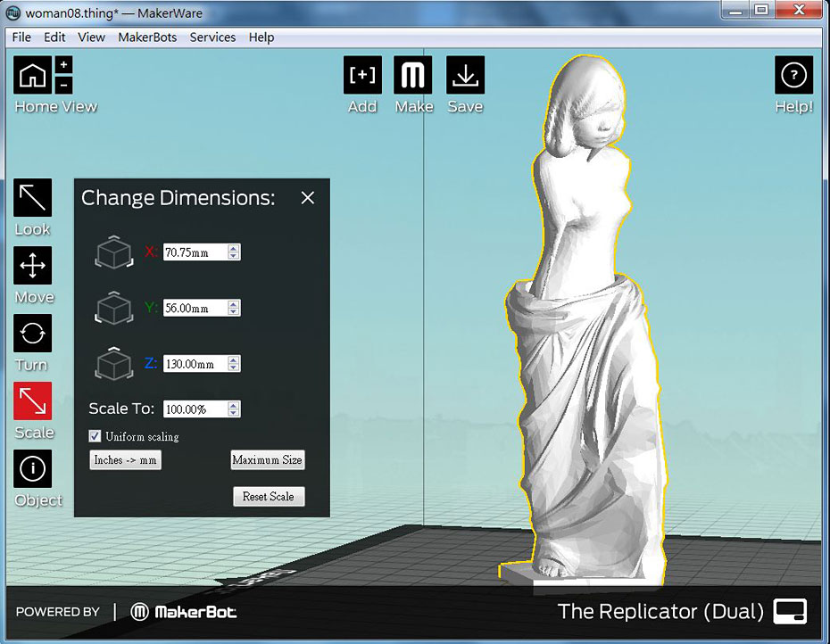
Task: Open the Services menu
Action: pos(212,37)
